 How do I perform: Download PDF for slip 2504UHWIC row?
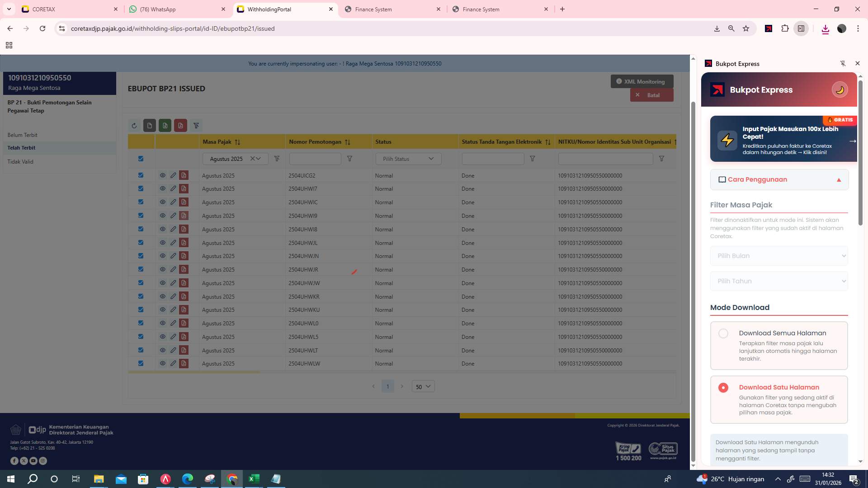[x=184, y=202]
